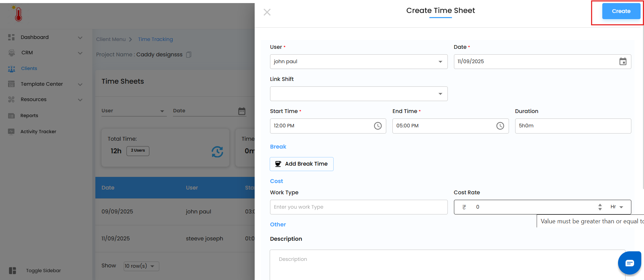Open the time sheets filter date calendar
Image resolution: width=644 pixels, height=280 pixels.
pos(242,111)
